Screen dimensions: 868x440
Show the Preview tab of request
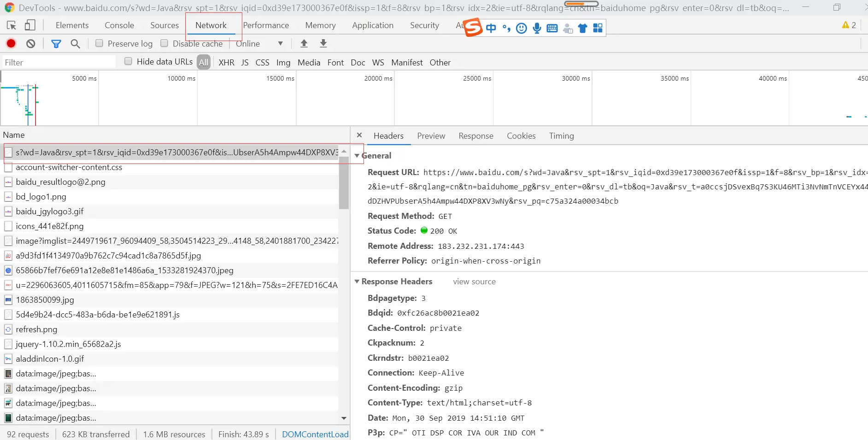click(431, 136)
